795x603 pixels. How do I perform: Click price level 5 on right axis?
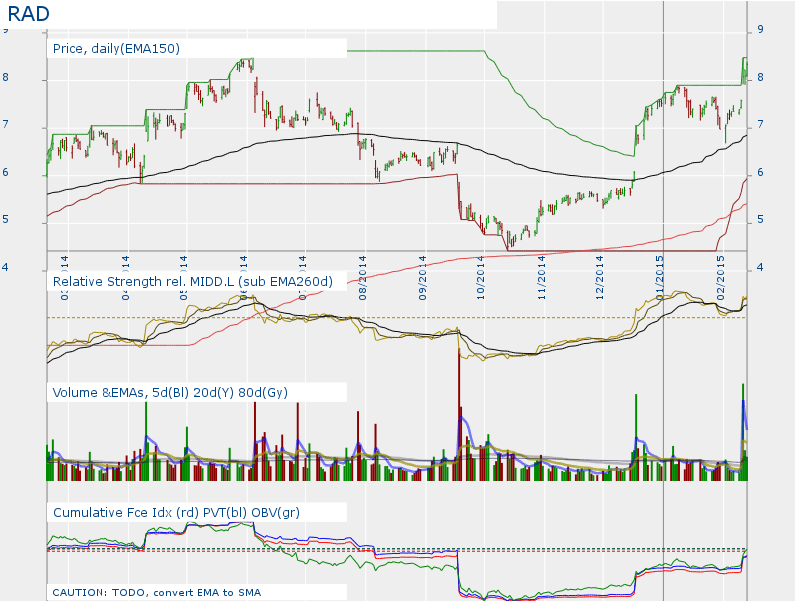tap(761, 220)
